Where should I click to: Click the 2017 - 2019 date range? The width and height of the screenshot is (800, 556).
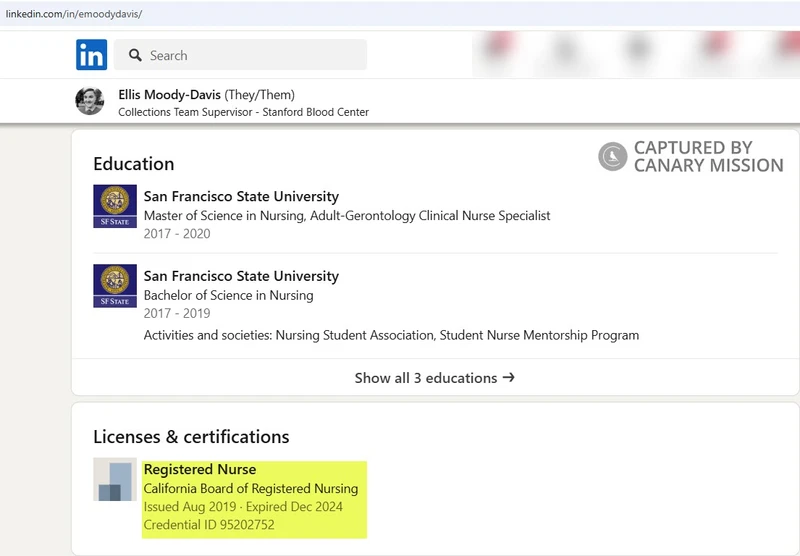click(x=177, y=313)
